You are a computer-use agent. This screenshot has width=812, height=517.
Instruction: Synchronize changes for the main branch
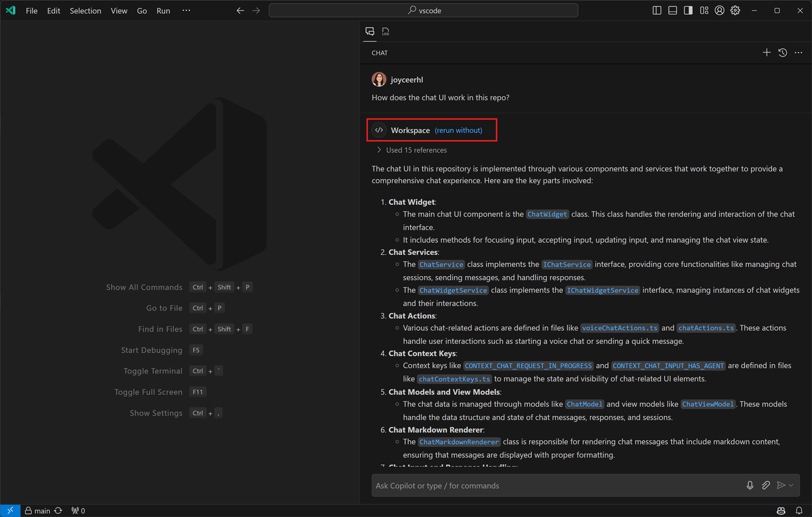(x=58, y=510)
